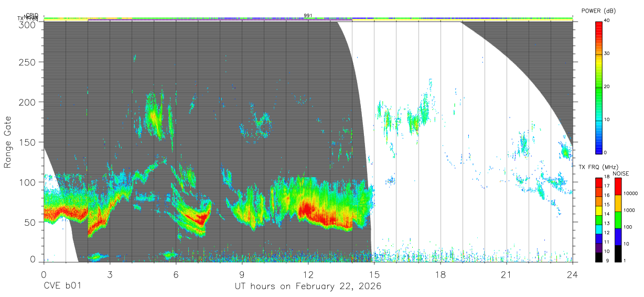This screenshot has height=297, width=644.
Task: Click the orange band of the NOISE color scale
Action: point(618,203)
